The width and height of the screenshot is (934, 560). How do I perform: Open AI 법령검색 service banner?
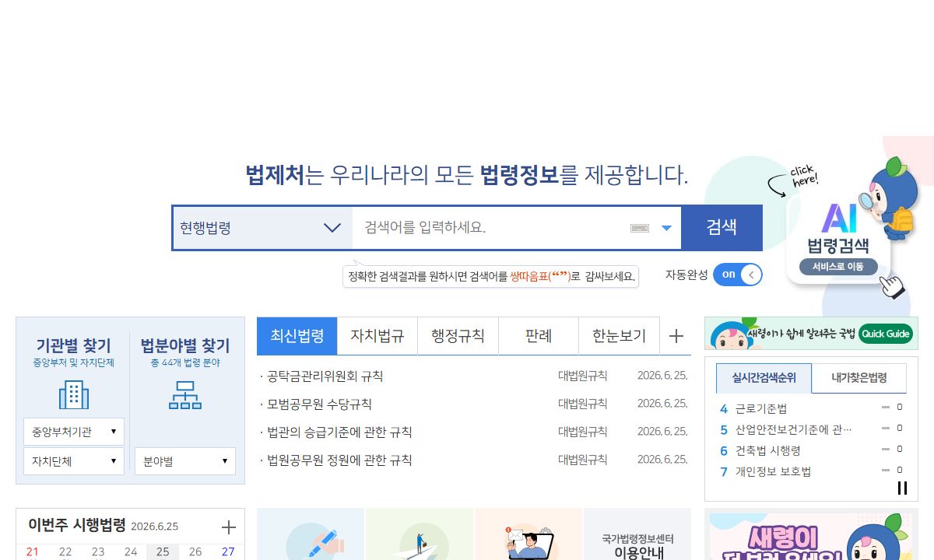(x=839, y=240)
